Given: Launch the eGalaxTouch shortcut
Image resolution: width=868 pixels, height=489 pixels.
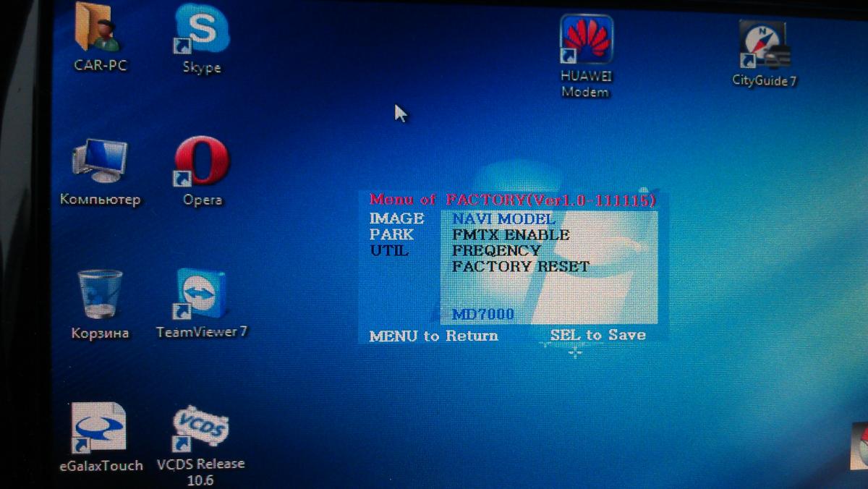Looking at the screenshot, I should pyautogui.click(x=100, y=428).
